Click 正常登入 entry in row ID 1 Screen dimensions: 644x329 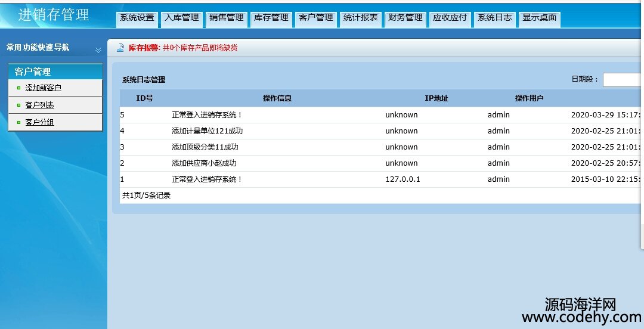pos(206,179)
